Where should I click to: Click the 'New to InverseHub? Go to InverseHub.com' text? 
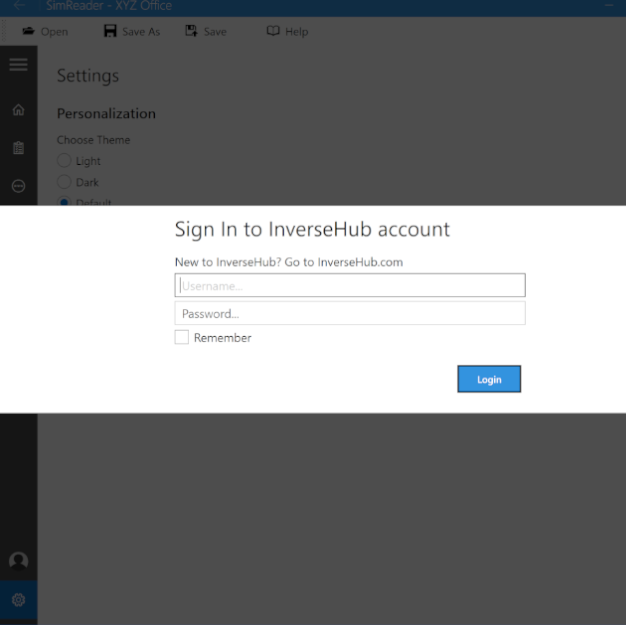(x=289, y=262)
